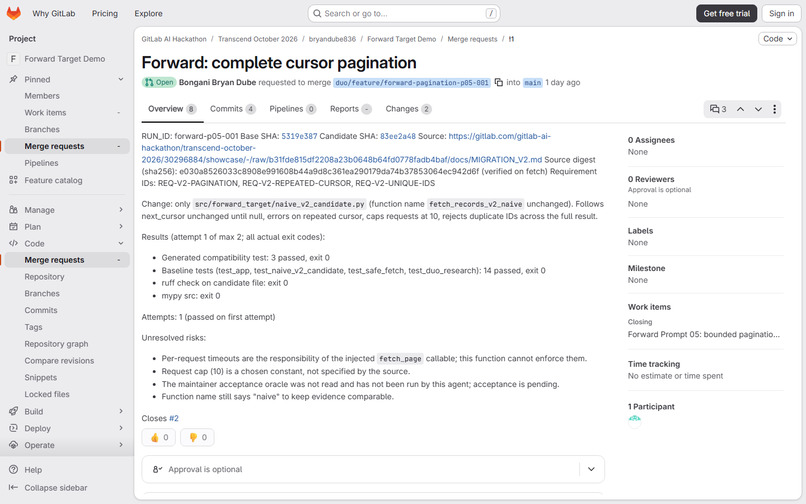Screen dimensions: 806x504
Task: Switch to the Overview tab
Action: point(172,109)
